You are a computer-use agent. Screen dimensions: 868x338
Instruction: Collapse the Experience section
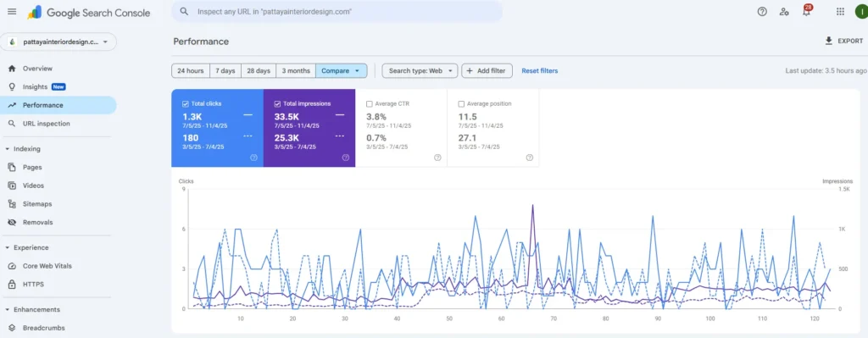pyautogui.click(x=7, y=248)
